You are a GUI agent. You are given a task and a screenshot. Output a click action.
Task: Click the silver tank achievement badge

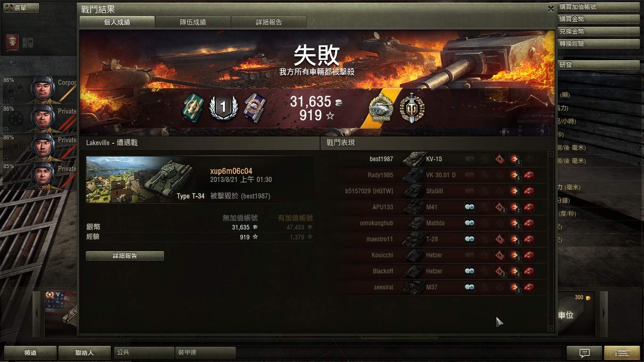[381, 109]
